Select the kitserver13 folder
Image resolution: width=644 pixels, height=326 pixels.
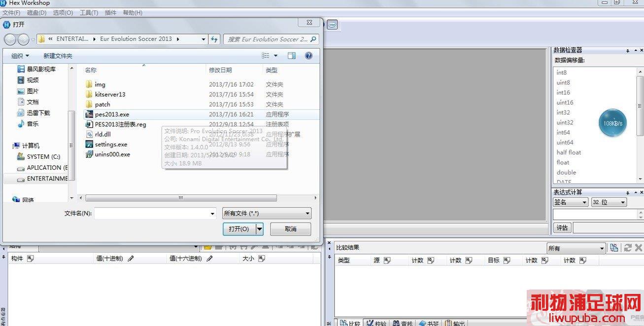click(x=110, y=94)
